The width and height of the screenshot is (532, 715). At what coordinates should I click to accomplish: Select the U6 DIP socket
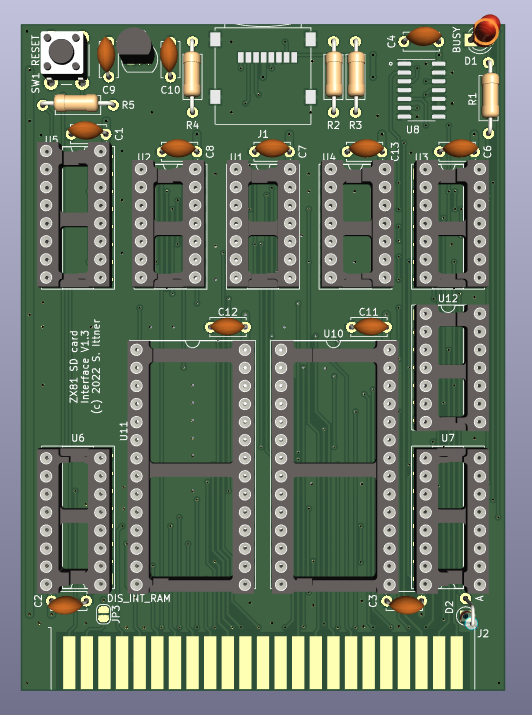tap(74, 520)
